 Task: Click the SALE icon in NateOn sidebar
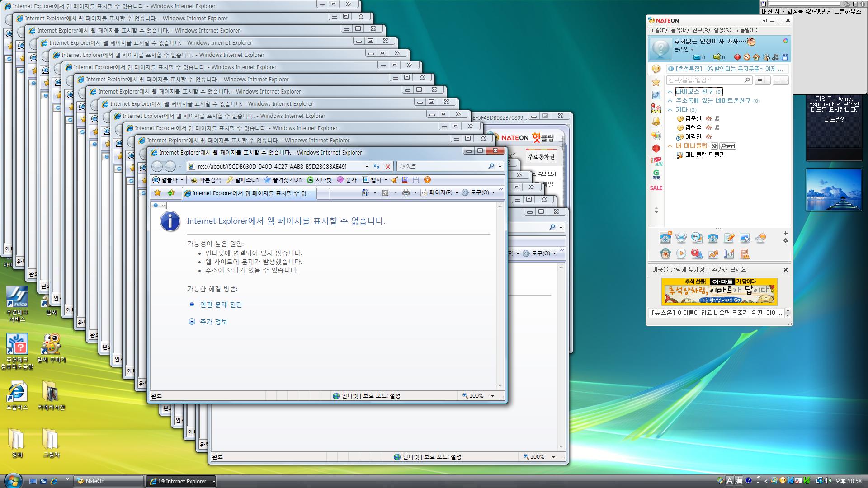[x=656, y=188]
